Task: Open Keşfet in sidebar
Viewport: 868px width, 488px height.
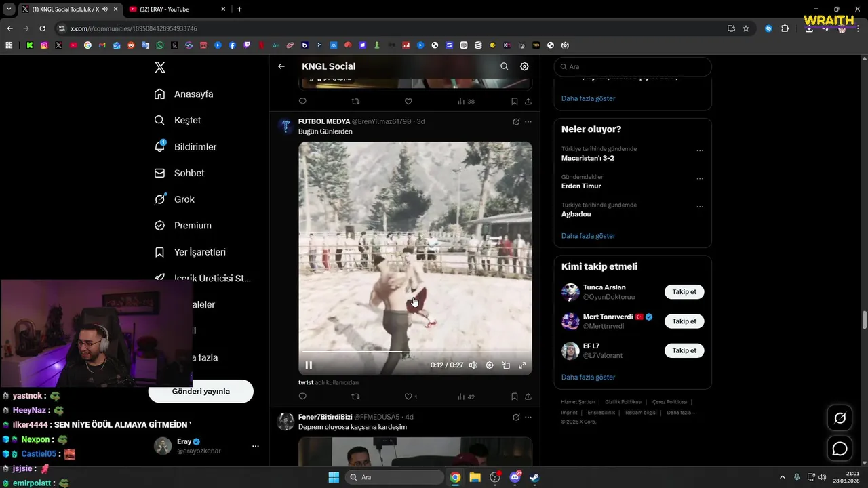Action: tap(178, 120)
